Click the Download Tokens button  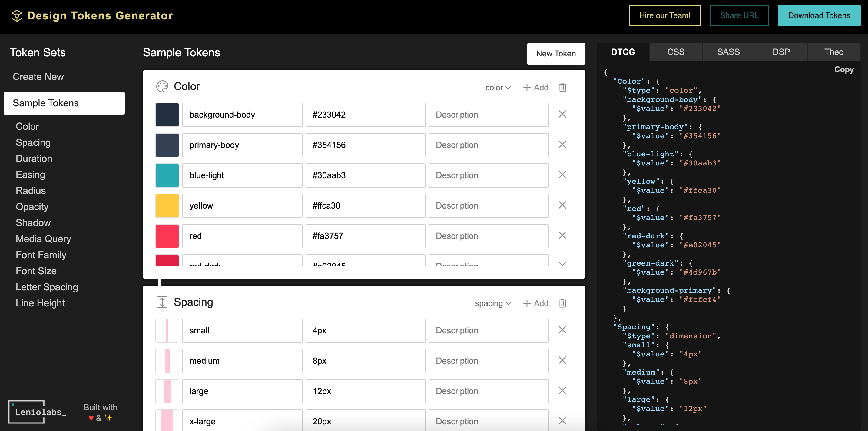[819, 15]
